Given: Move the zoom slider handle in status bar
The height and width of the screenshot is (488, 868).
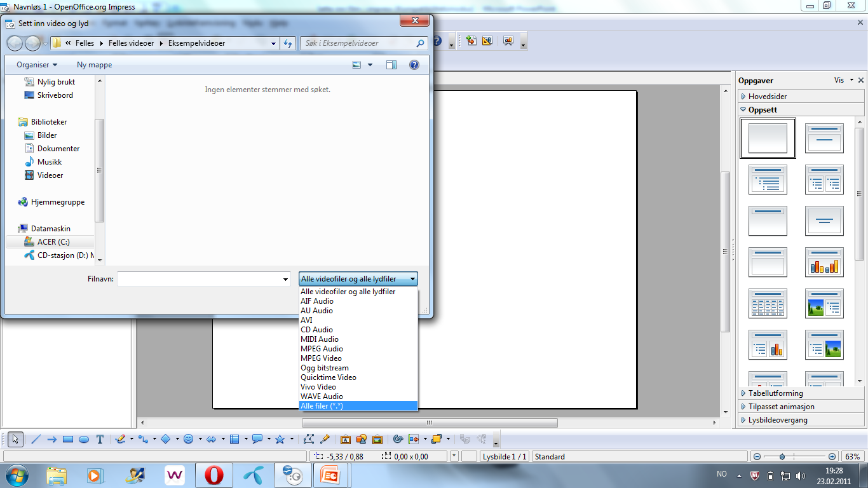Looking at the screenshot, I should (x=782, y=457).
